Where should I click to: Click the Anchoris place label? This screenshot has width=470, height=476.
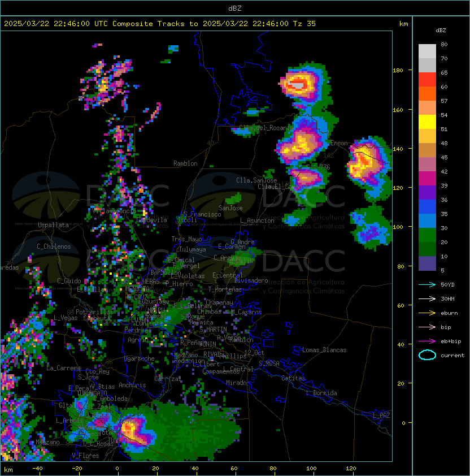pos(132,385)
